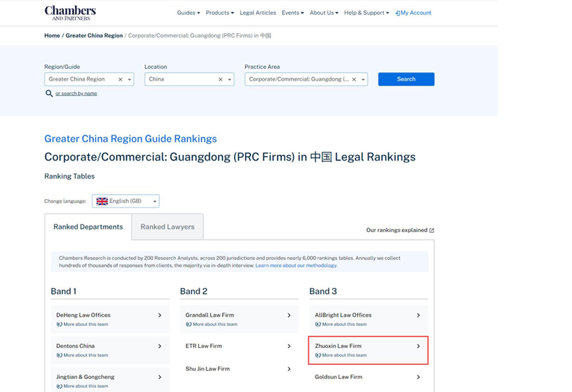Open the Guides menu
This screenshot has height=392, width=572.
coord(189,13)
